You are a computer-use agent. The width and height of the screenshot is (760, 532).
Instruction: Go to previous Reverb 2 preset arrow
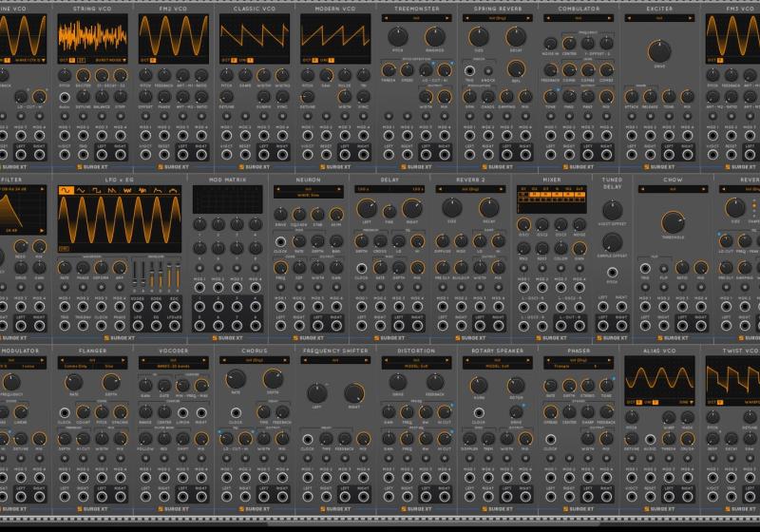click(x=440, y=189)
